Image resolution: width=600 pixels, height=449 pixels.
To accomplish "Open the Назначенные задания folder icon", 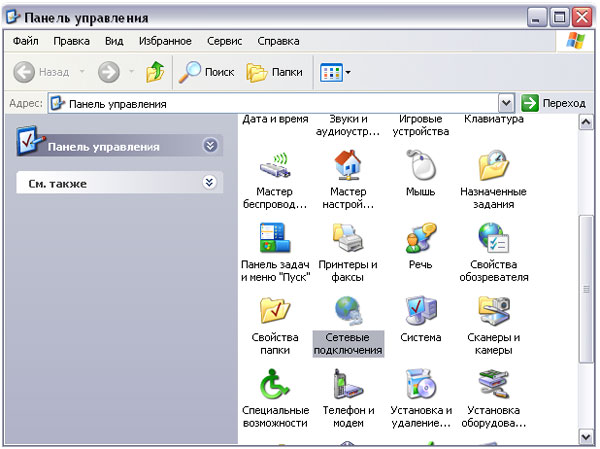I will coord(494,165).
